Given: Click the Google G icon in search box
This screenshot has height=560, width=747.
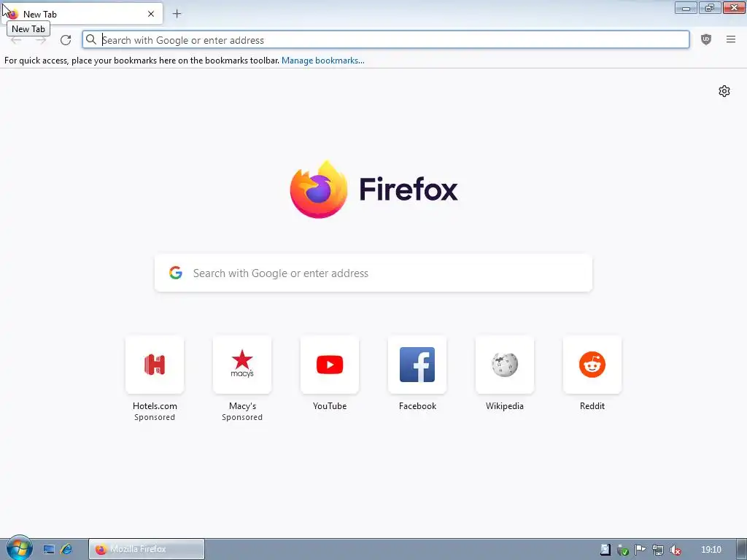Looking at the screenshot, I should pos(176,273).
